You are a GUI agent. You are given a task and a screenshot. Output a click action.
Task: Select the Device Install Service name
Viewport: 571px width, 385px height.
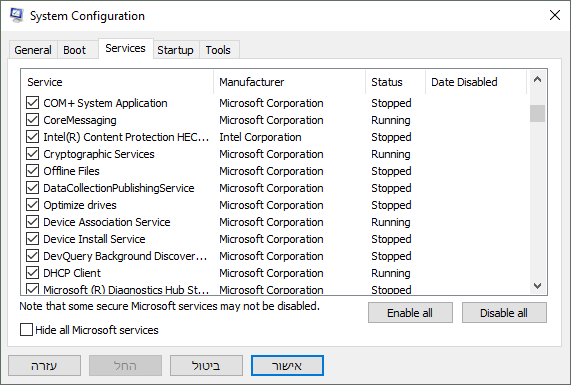94,239
